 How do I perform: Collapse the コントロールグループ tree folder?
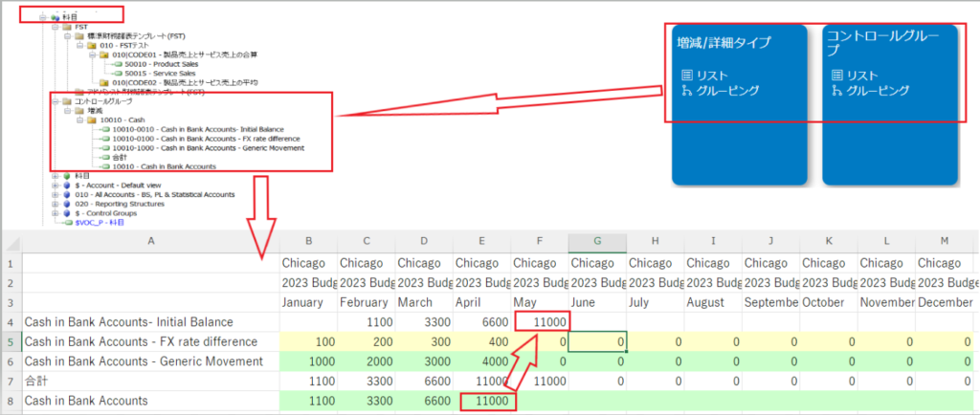coord(55,100)
